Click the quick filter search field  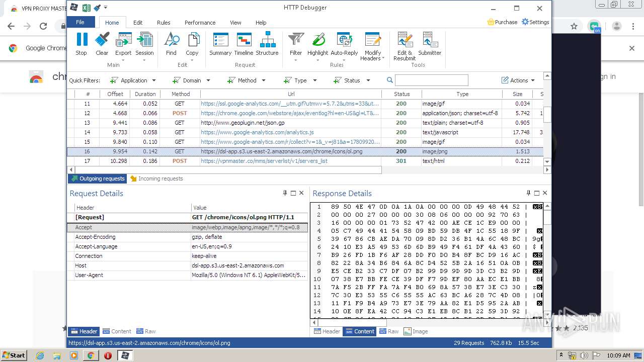click(x=432, y=80)
